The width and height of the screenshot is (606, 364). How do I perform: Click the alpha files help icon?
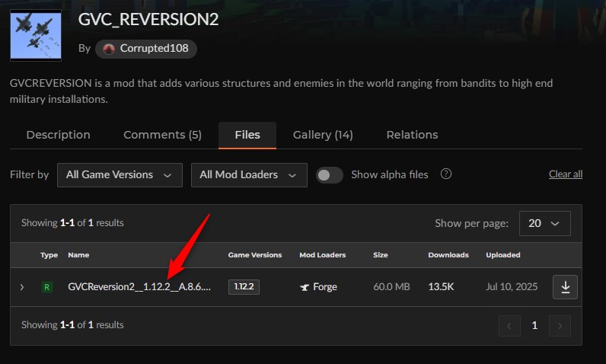pos(446,174)
